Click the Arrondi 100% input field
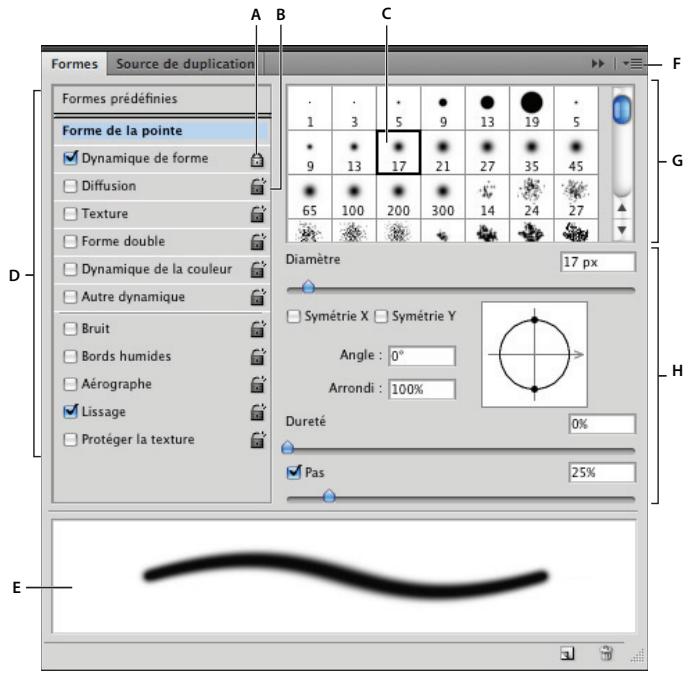Screen dimensions: 692x673 [x=421, y=389]
